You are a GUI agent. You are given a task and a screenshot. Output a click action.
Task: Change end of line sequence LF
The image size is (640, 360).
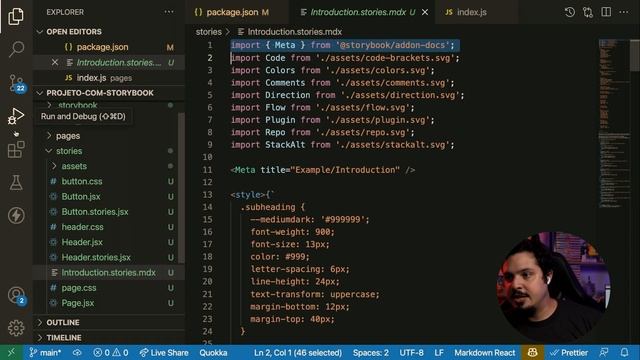pos(439,353)
